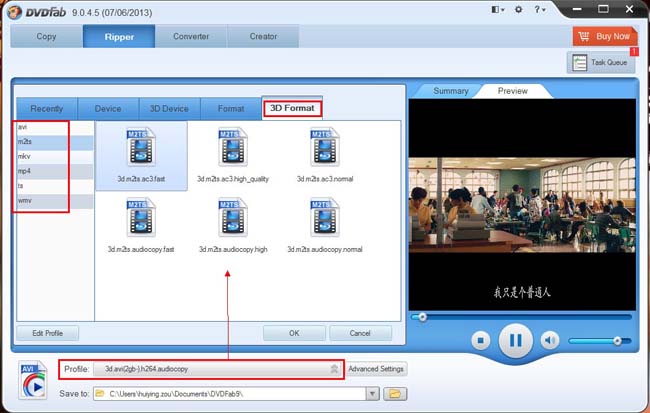Show the Preview tab
650x413 pixels.
point(513,91)
